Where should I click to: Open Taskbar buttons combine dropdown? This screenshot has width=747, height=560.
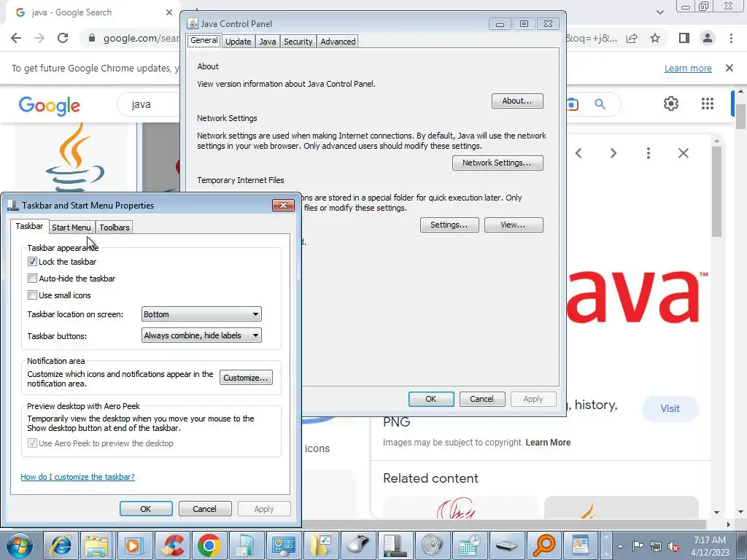click(201, 335)
